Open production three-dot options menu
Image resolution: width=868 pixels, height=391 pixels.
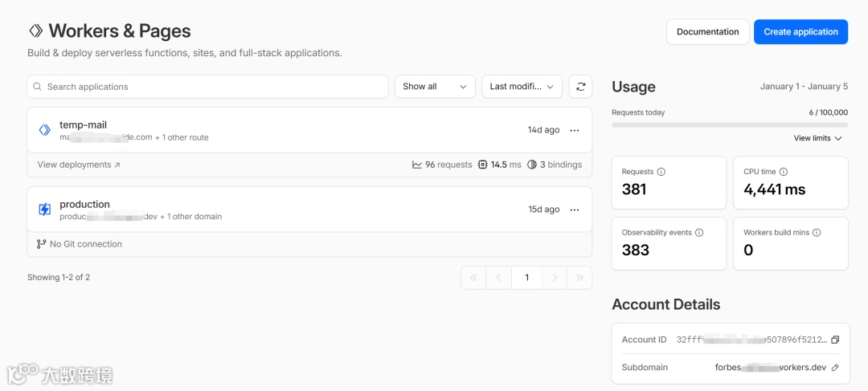[574, 210]
